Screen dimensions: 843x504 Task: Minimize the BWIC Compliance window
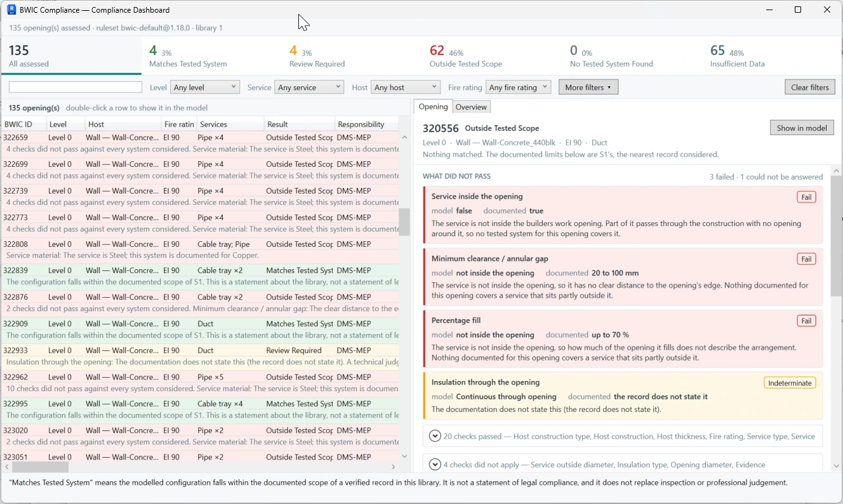(769, 10)
